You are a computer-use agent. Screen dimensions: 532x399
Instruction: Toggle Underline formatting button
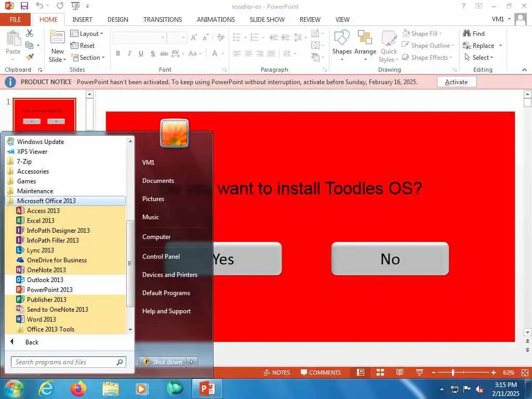pyautogui.click(x=141, y=54)
